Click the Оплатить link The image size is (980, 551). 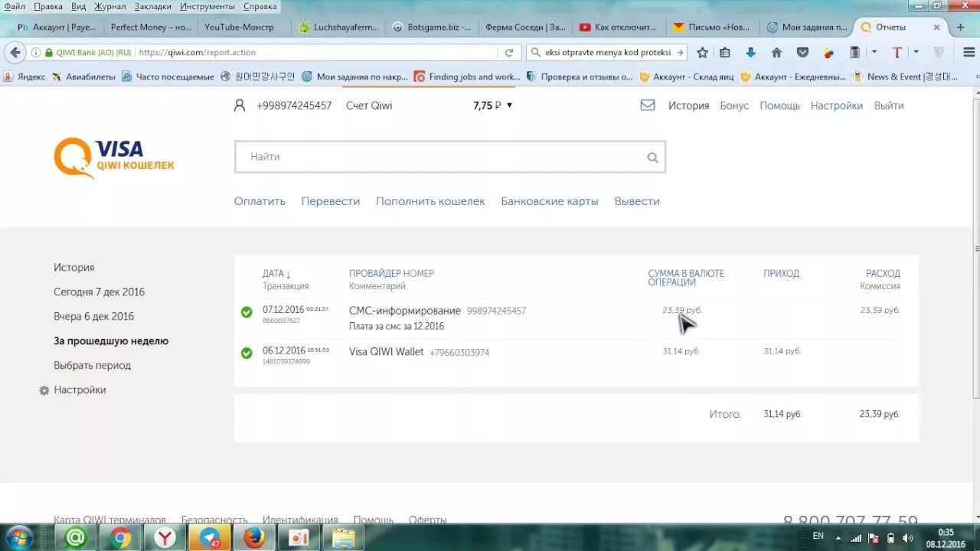[x=260, y=201]
